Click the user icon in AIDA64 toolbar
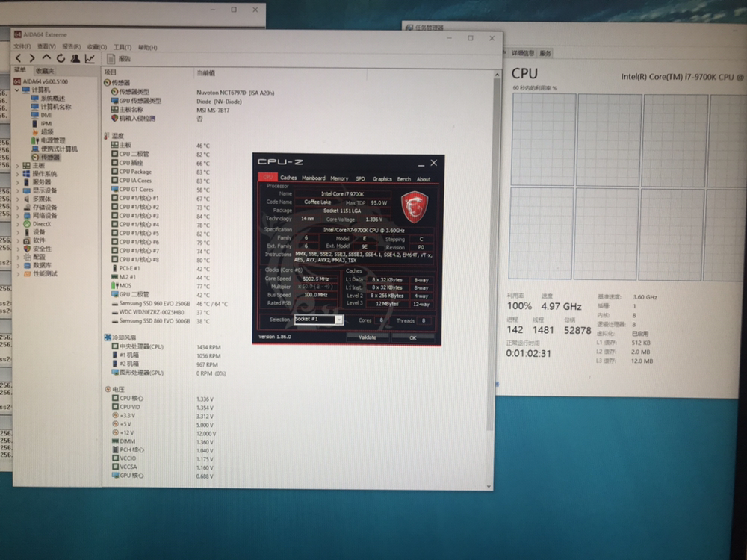This screenshot has height=560, width=747. tap(75, 58)
